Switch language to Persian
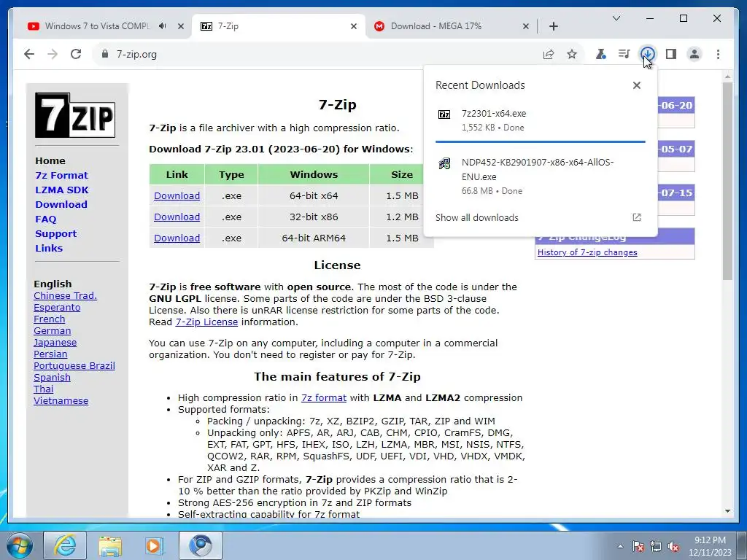 [50, 354]
